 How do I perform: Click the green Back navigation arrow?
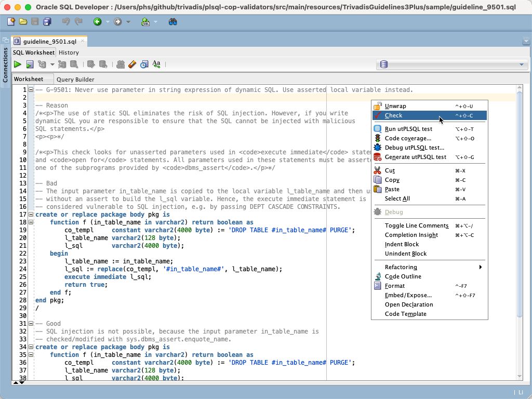click(x=97, y=22)
